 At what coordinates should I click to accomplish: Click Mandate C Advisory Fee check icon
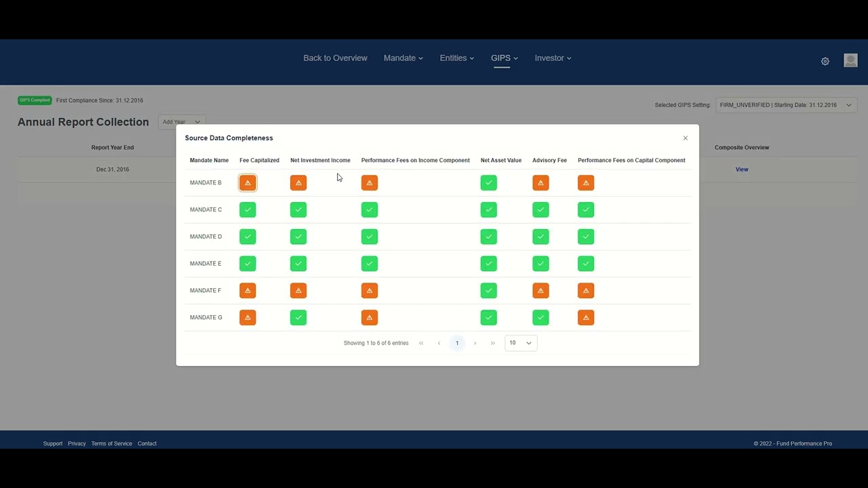point(540,210)
